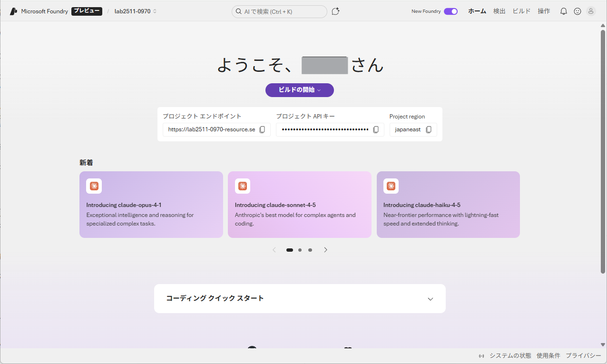Viewport: 607px width, 364px height.
Task: Click the Microsoft Foundry logo icon
Action: point(13,11)
